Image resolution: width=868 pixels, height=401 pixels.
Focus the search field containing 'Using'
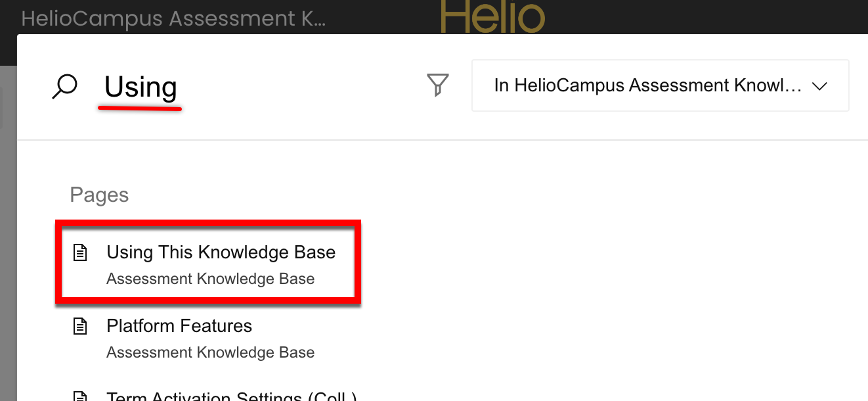141,87
